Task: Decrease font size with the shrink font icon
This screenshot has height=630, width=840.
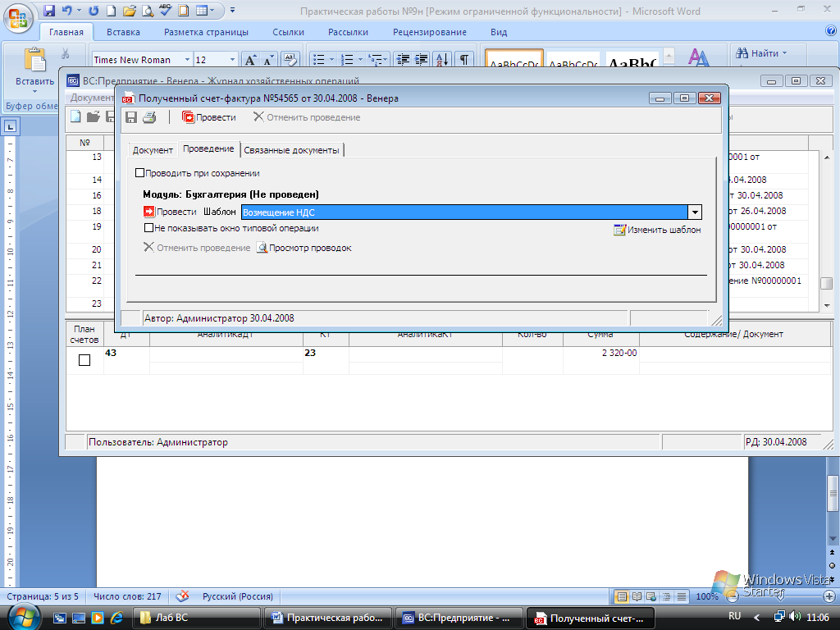Action: (x=268, y=59)
